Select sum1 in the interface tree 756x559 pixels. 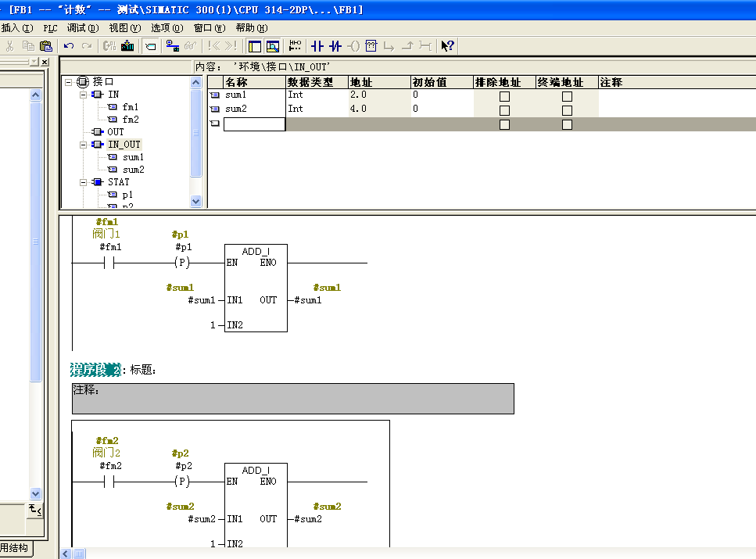click(x=134, y=157)
